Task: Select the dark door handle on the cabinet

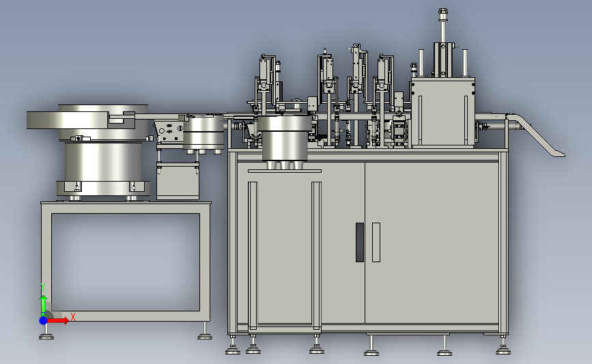Action: click(x=360, y=242)
